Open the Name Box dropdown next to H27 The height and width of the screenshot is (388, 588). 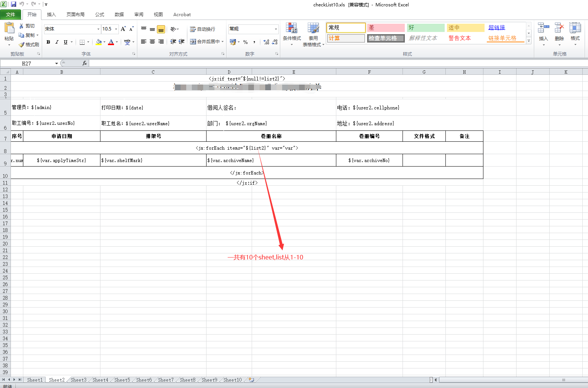point(56,63)
